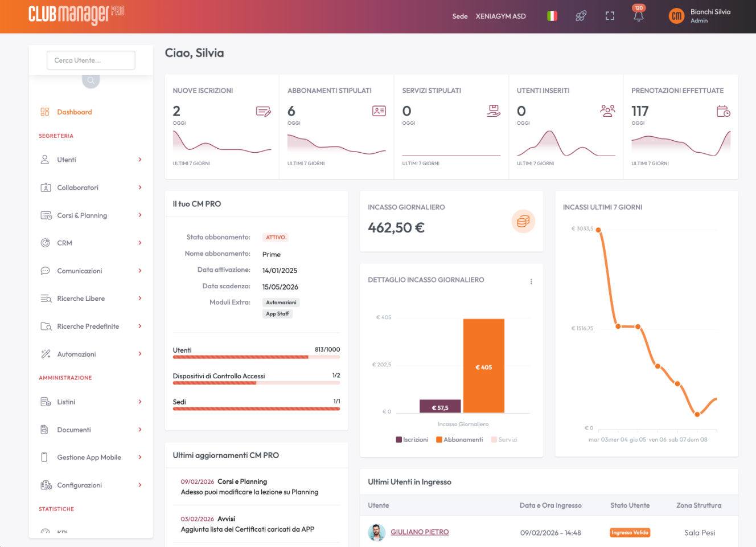Click the Automazioni module tag

point(281,303)
